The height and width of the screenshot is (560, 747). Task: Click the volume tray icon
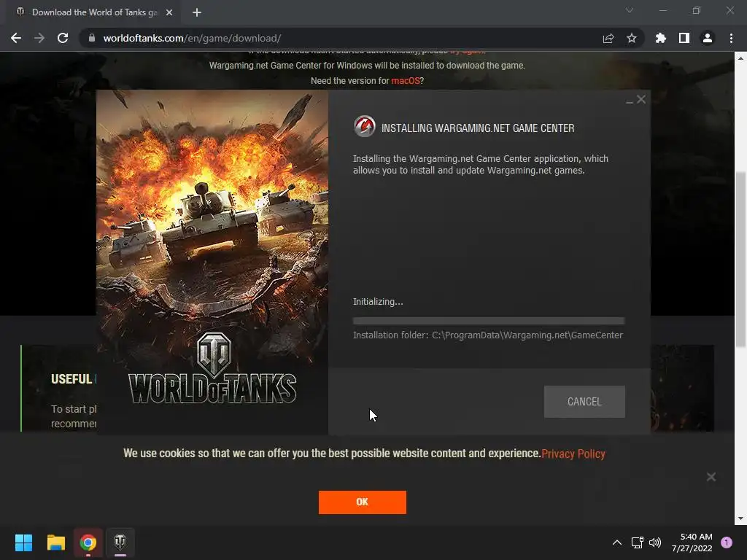tap(655, 542)
